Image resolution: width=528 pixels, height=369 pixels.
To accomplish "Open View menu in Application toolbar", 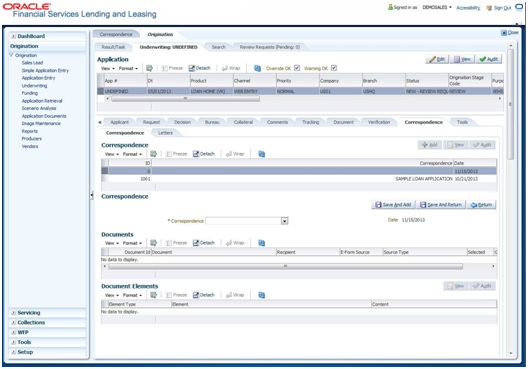I will click(108, 68).
